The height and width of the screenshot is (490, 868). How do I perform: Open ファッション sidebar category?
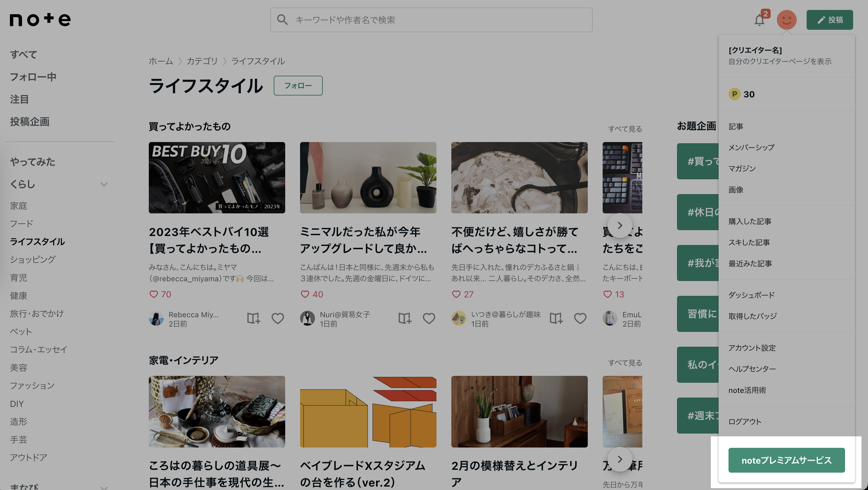32,385
